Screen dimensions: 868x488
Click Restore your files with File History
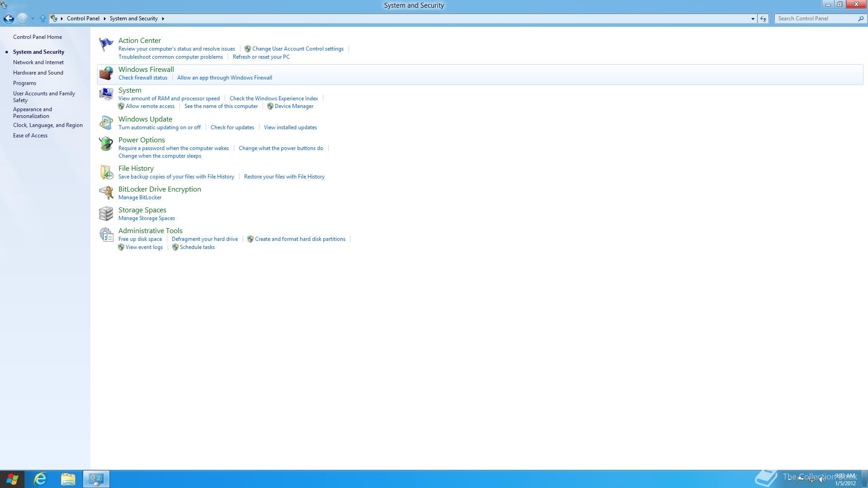tap(284, 177)
